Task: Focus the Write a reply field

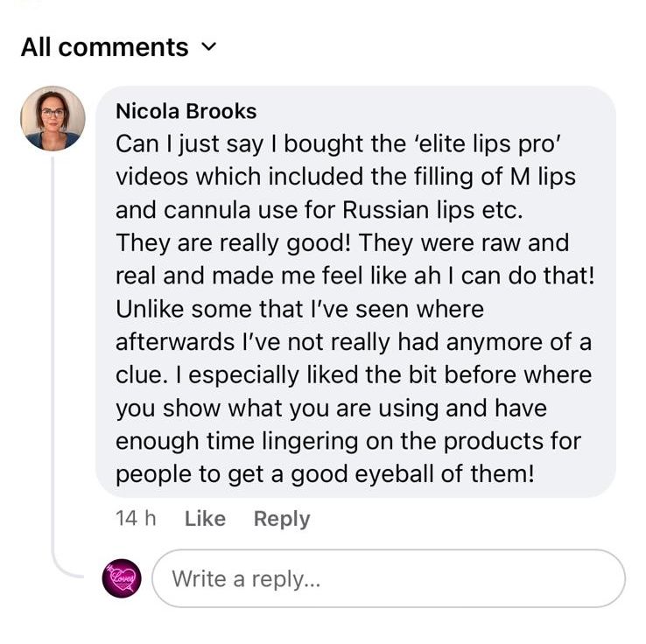Action: (x=389, y=578)
